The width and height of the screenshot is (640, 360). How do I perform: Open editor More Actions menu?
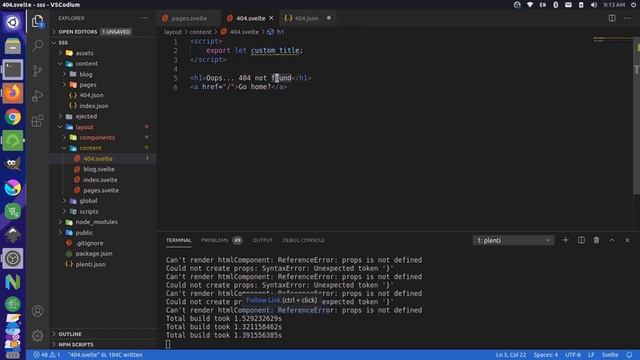click(627, 18)
